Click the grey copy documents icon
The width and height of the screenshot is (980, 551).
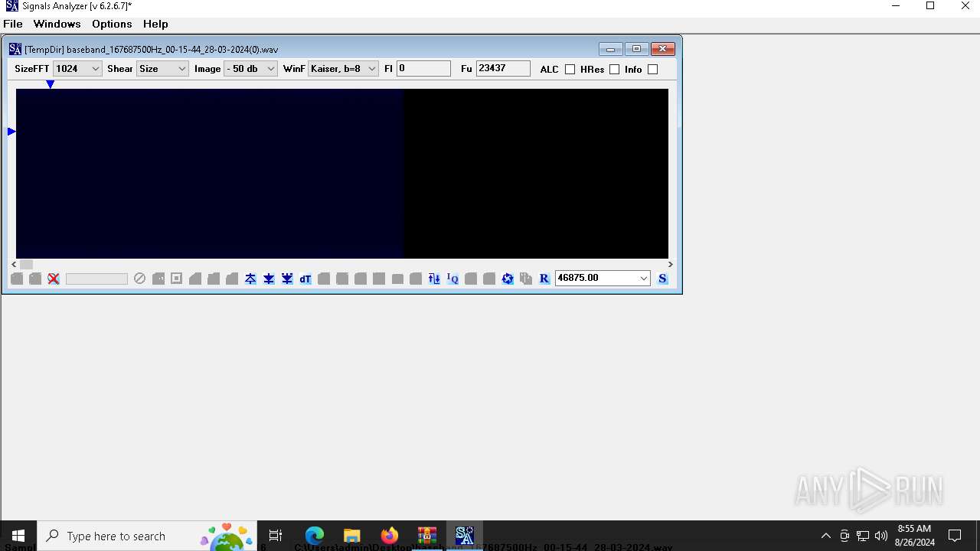click(x=526, y=279)
